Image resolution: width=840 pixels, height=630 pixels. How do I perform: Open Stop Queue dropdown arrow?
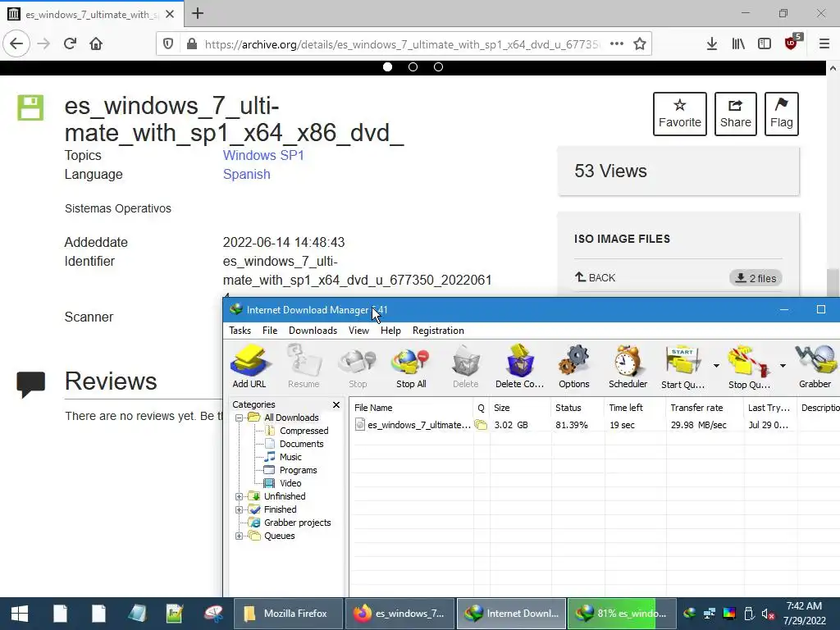tap(783, 366)
